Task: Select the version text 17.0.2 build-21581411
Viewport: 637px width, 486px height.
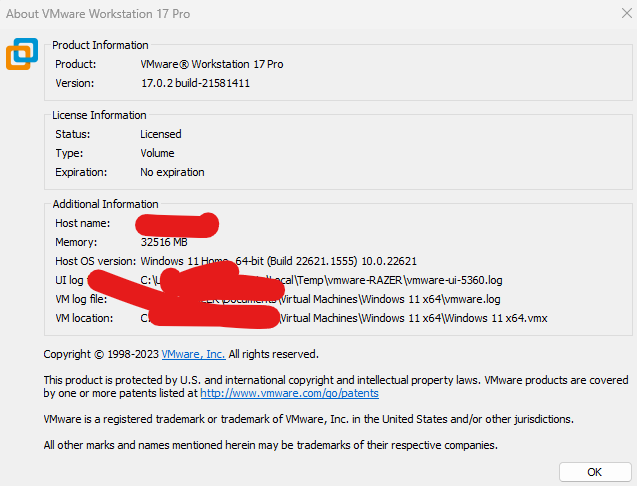Action: pos(195,83)
